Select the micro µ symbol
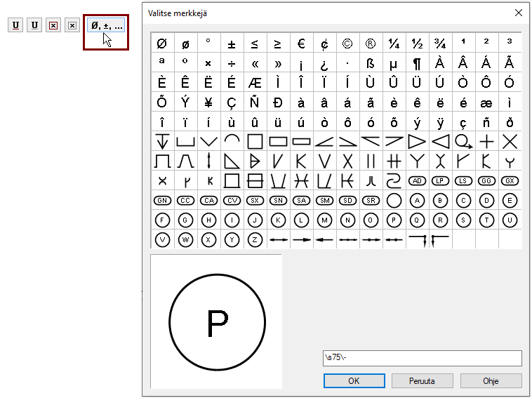The image size is (532, 398). [x=394, y=63]
